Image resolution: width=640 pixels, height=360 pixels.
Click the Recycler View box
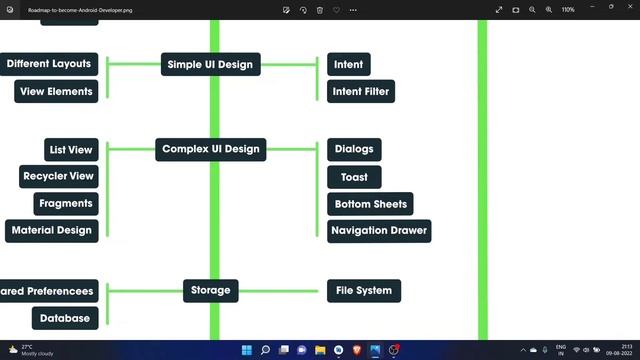(x=59, y=176)
